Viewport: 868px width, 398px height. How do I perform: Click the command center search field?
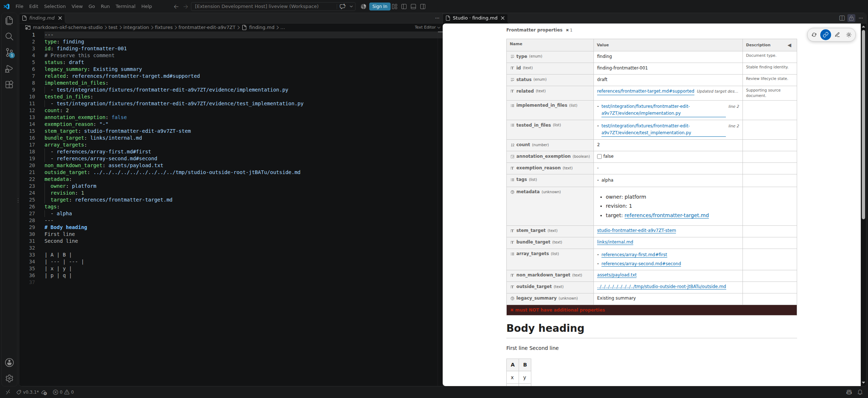(264, 6)
